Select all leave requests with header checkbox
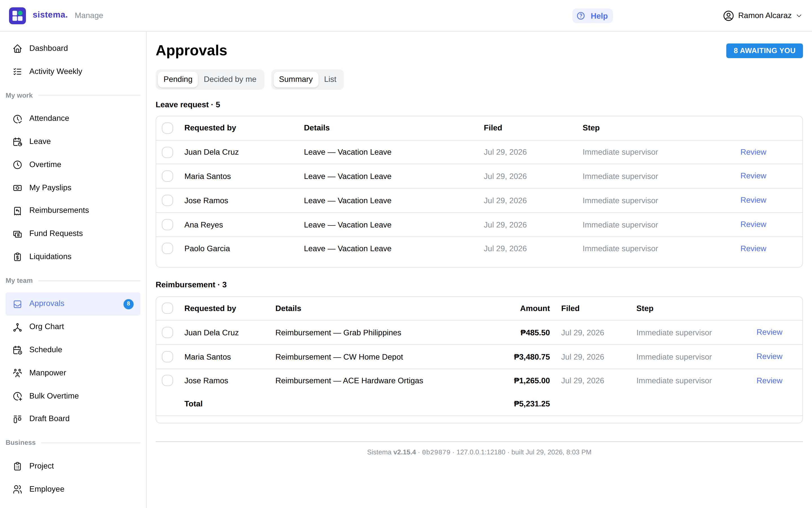812x508 pixels. (167, 128)
